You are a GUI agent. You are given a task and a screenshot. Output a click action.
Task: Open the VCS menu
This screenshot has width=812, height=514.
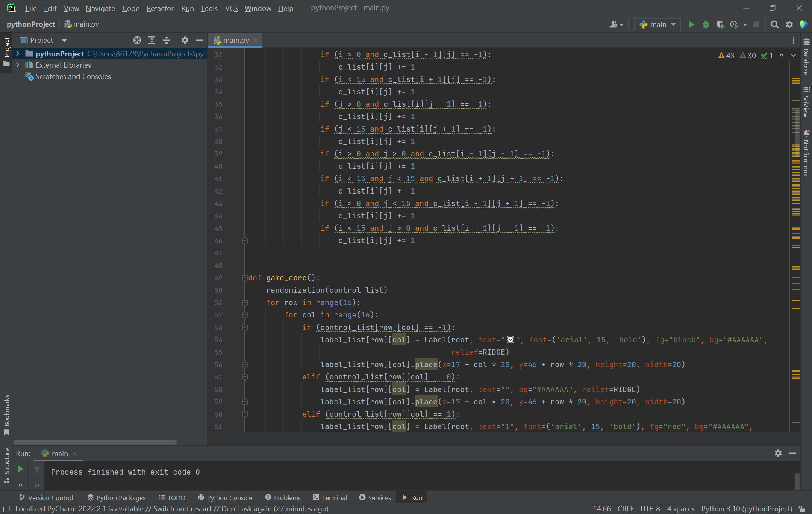[231, 8]
